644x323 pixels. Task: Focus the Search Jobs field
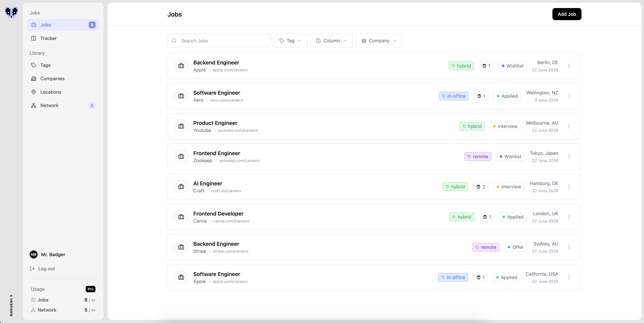(x=219, y=41)
